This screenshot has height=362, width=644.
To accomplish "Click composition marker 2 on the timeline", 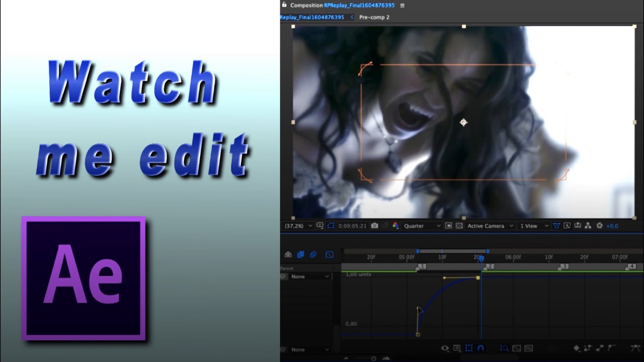I will (x=489, y=266).
